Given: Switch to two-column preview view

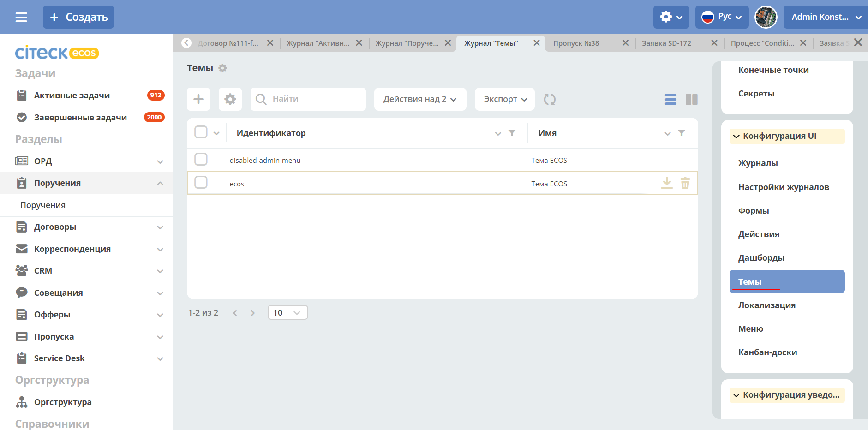Looking at the screenshot, I should coord(692,99).
